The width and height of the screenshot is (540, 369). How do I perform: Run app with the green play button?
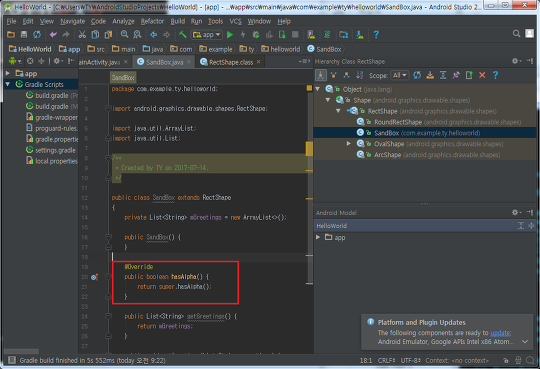pos(230,34)
